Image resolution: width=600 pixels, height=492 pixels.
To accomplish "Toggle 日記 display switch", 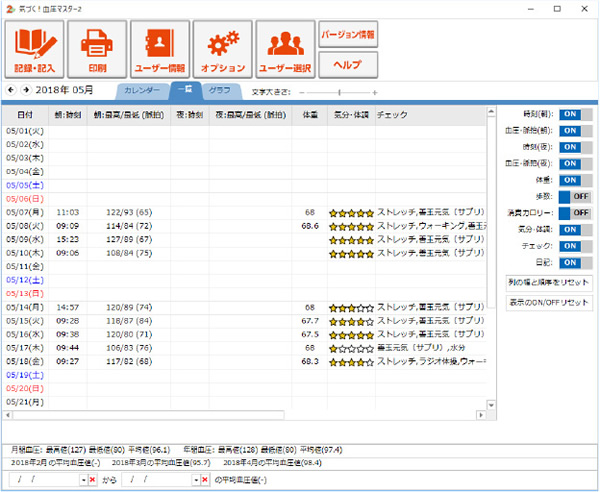I will [576, 262].
